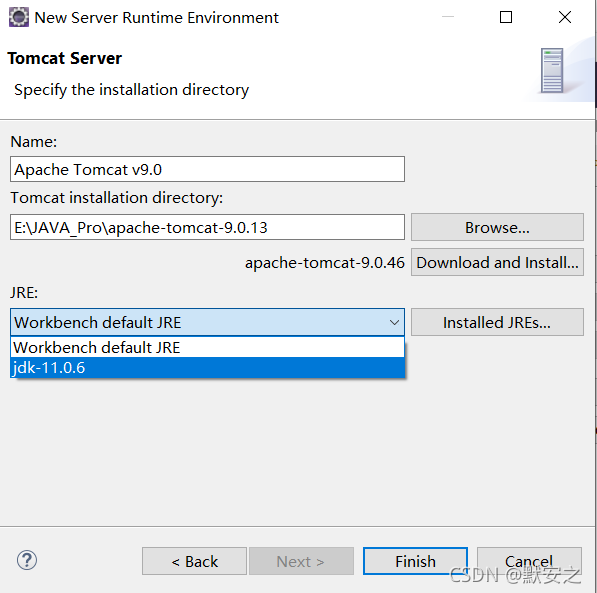
Task: Click 'Tomcat installation directory:' label
Action: [x=117, y=198]
